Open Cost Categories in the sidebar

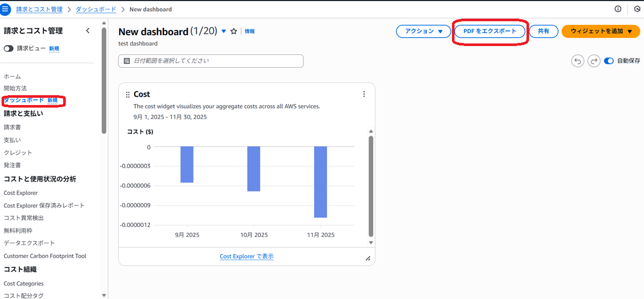(x=24, y=283)
